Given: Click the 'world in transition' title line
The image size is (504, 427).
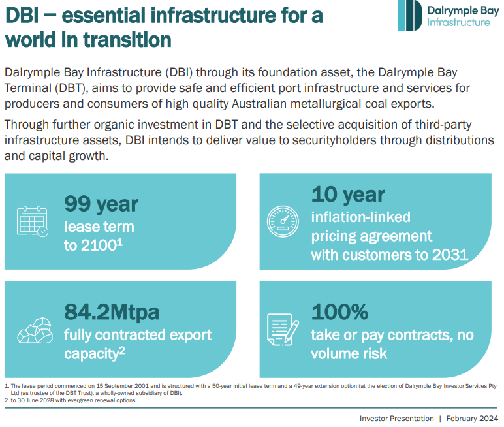Looking at the screenshot, I should click(88, 40).
